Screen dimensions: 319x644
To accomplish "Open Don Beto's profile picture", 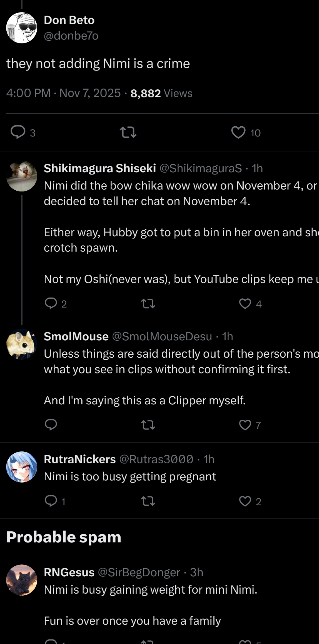I will pos(22,28).
